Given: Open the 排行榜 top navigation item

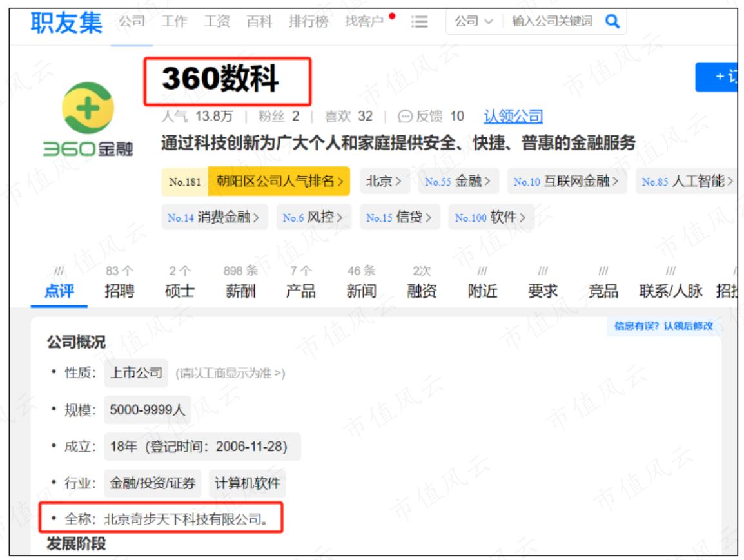Looking at the screenshot, I should (x=308, y=21).
